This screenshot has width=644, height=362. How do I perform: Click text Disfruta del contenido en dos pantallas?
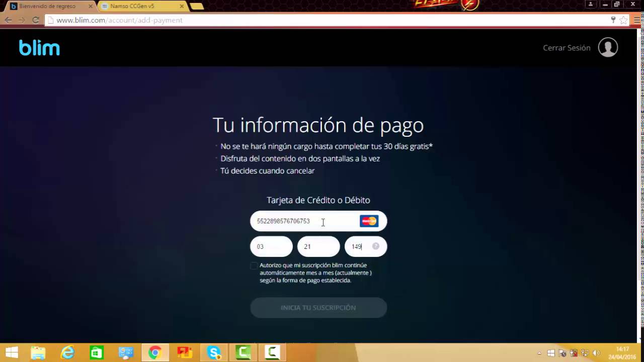[300, 158]
